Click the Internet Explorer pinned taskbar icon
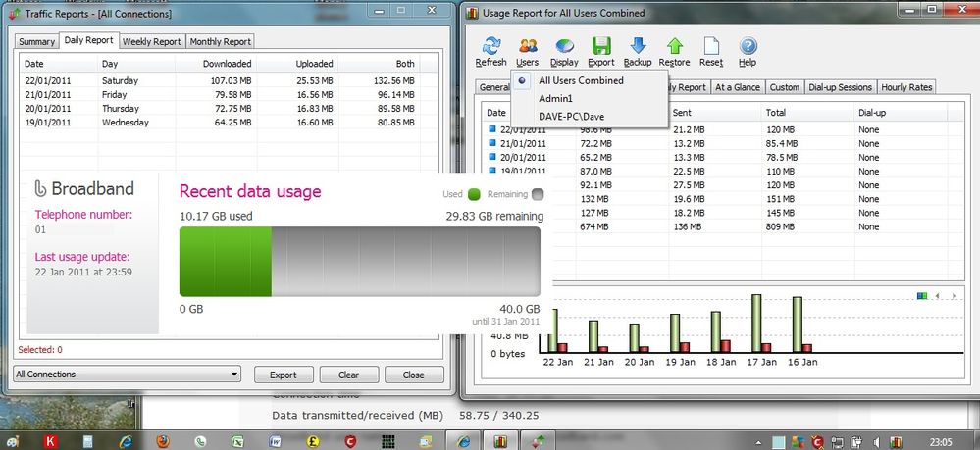This screenshot has height=450, width=980. pos(126,440)
